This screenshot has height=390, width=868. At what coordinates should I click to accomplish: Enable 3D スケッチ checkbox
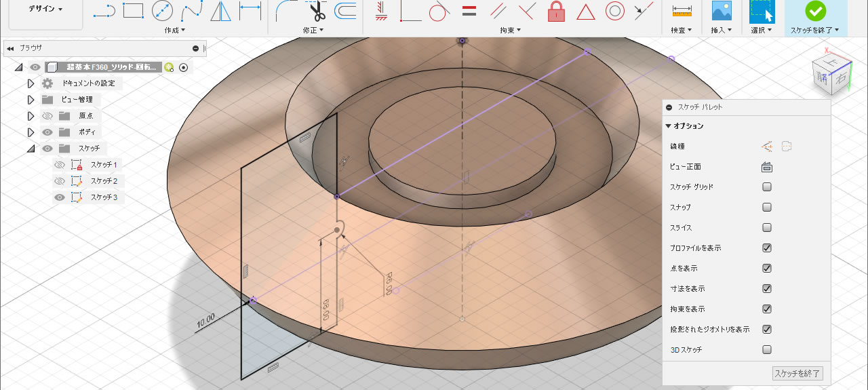click(767, 350)
